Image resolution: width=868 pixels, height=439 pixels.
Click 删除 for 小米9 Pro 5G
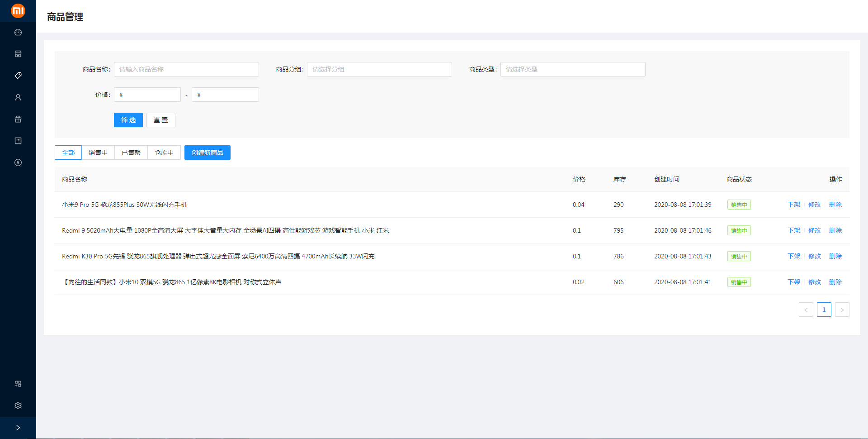835,205
